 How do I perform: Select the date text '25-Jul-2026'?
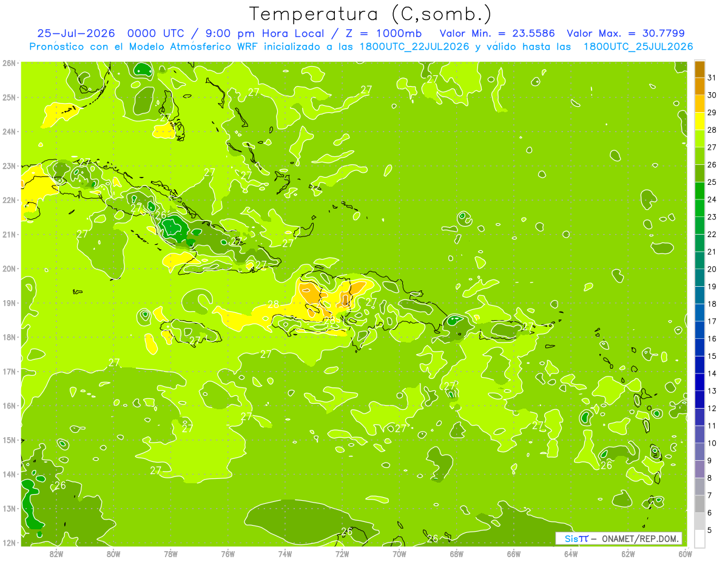point(75,33)
